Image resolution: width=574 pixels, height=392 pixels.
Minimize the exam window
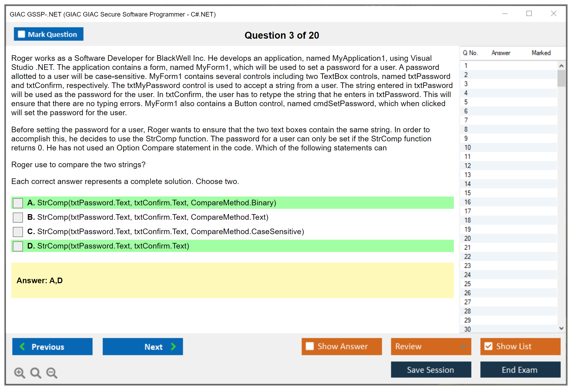505,14
